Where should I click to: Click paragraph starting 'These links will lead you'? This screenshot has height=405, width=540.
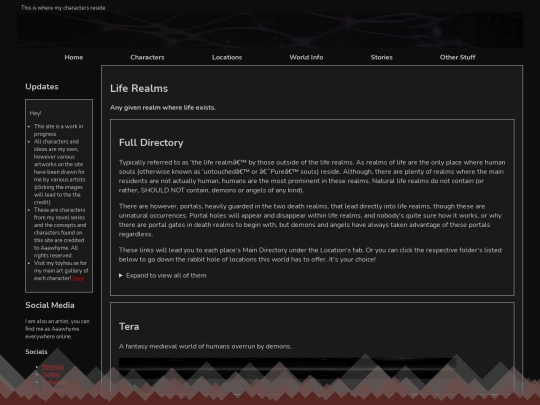pyautogui.click(x=310, y=255)
